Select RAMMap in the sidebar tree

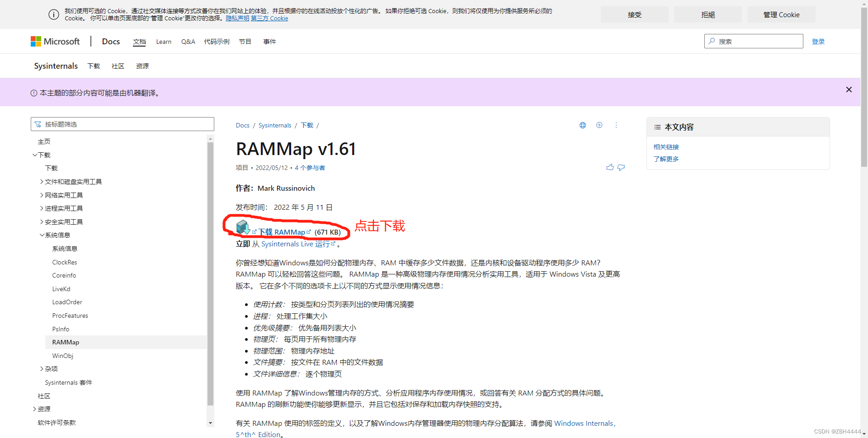[66, 342]
